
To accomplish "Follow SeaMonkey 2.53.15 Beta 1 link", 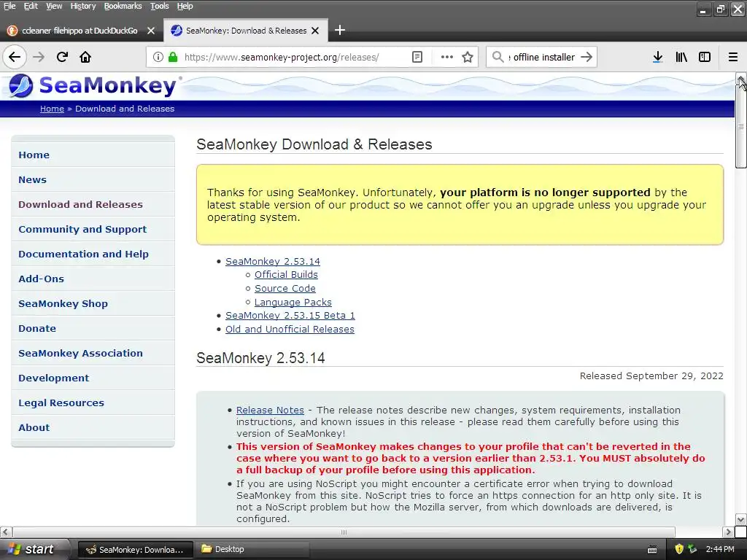I will coord(290,315).
